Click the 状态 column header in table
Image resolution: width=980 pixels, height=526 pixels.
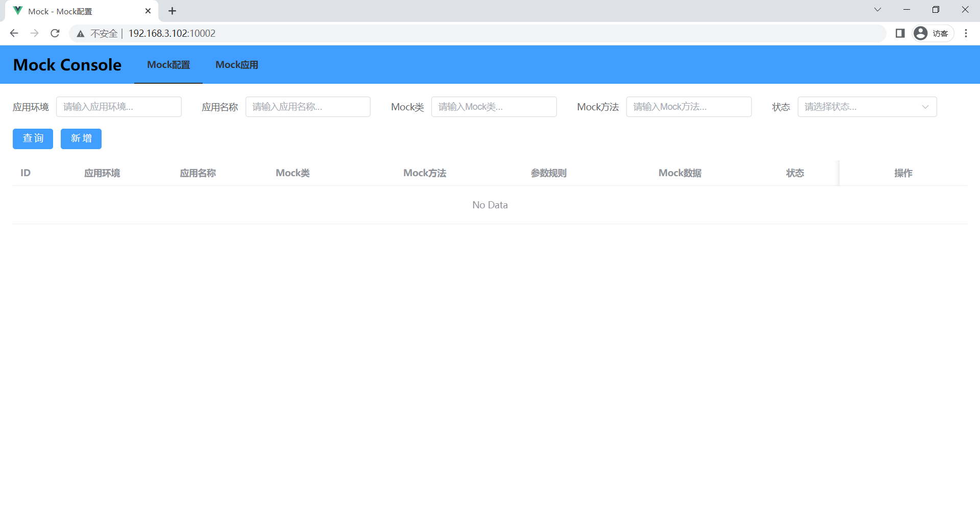click(795, 173)
